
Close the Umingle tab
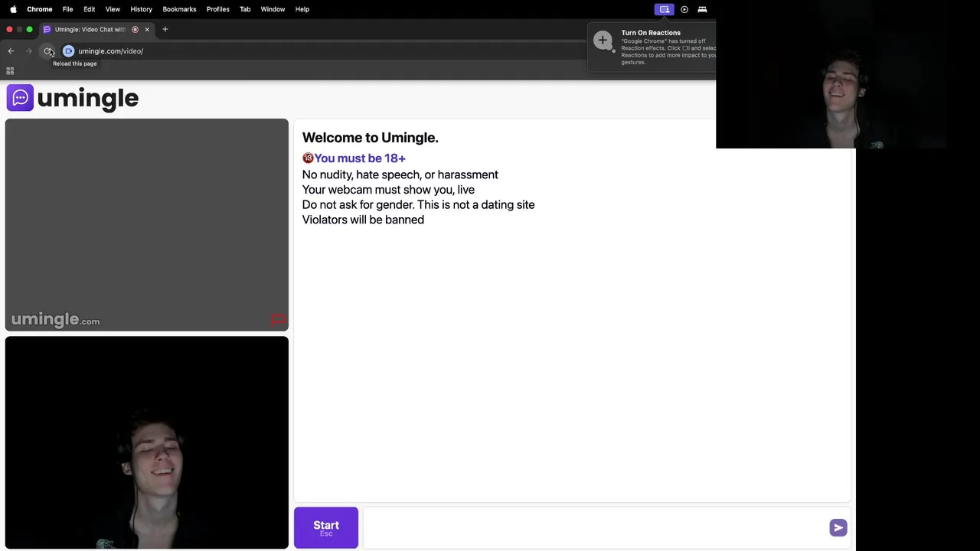tap(147, 29)
